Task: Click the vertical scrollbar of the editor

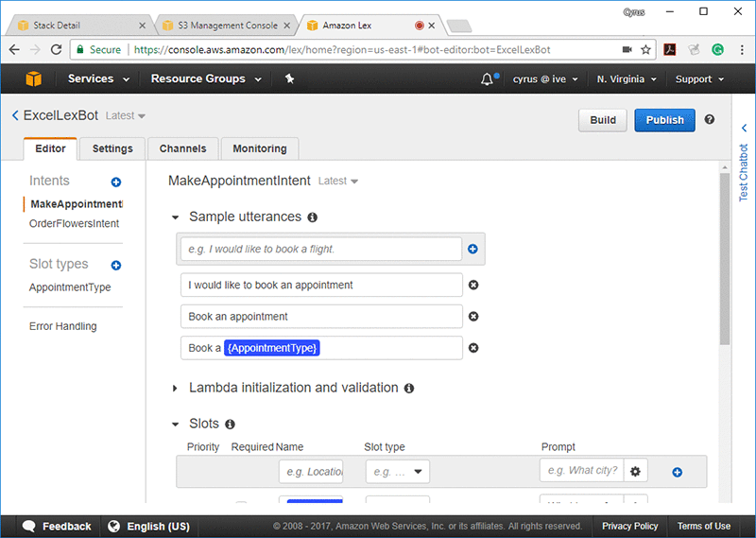Action: pos(724,259)
